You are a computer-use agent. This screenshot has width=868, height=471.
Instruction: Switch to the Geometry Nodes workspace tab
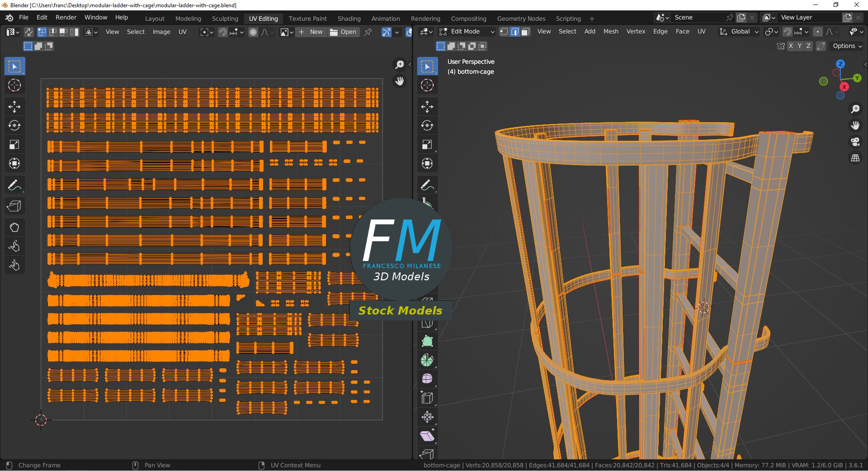521,19
